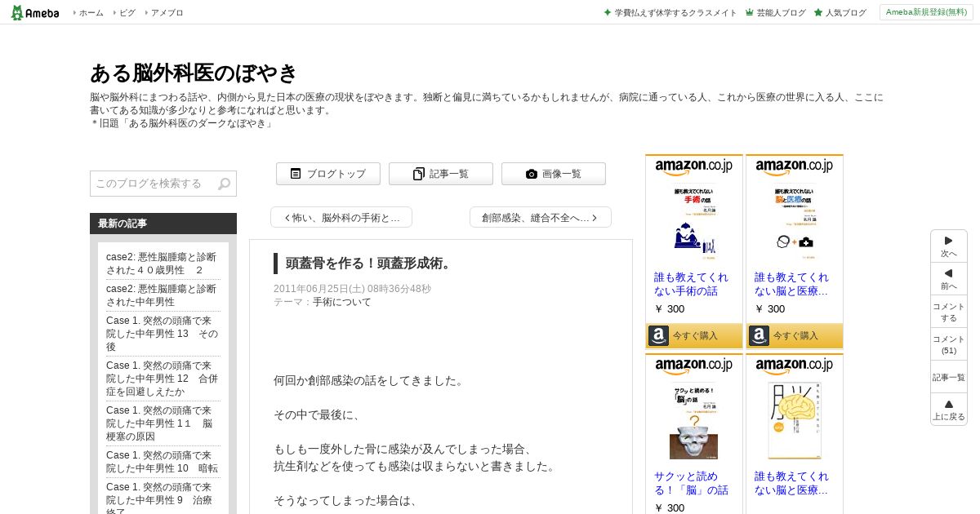Click the Ameba logo in the header
Viewport: 980px width, 514px height.
[35, 12]
